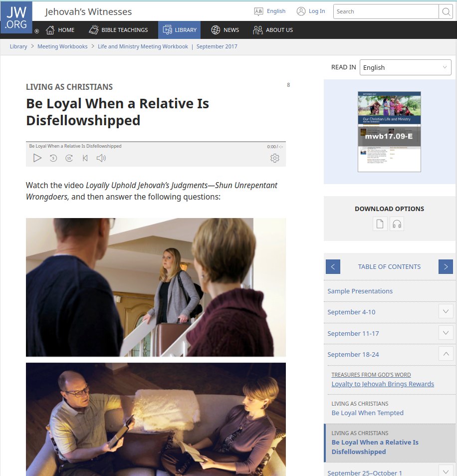Viewport: 457px width, 476px height.
Task: Click the document download option icon
Action: pyautogui.click(x=380, y=224)
